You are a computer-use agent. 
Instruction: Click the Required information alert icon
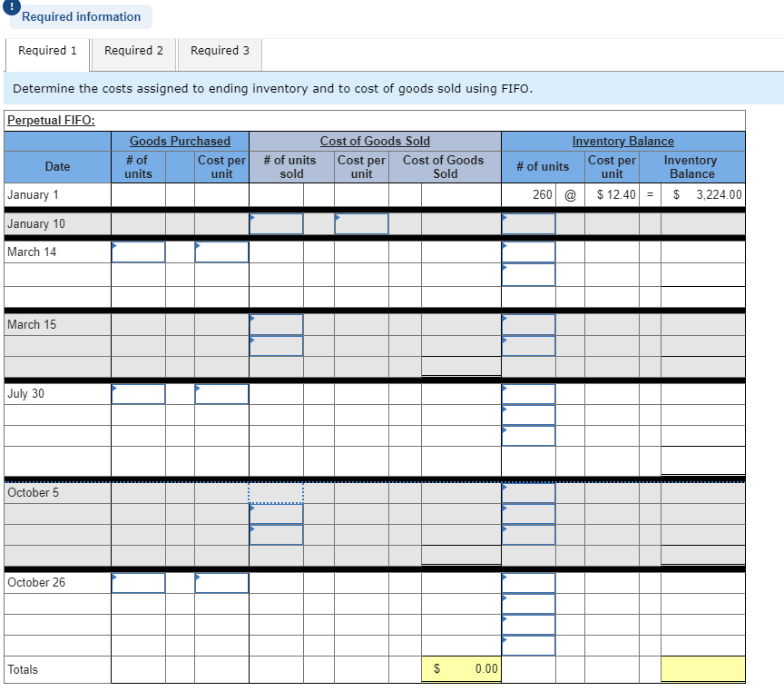(x=12, y=6)
